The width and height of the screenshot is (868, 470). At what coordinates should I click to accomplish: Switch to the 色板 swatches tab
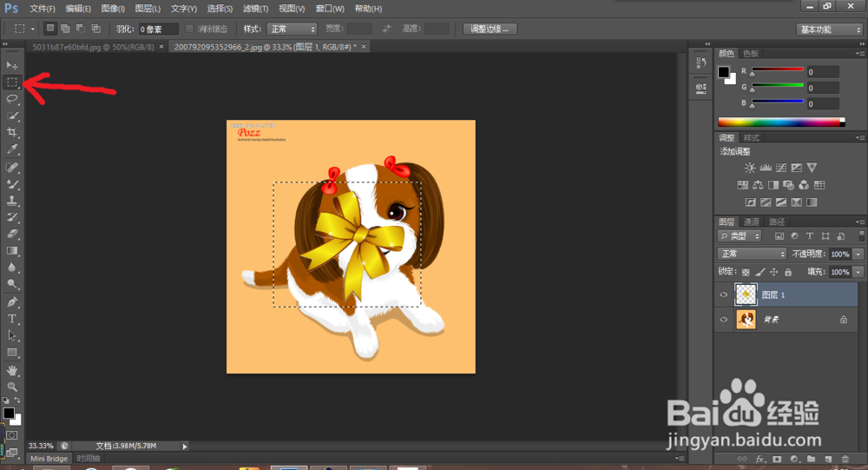pyautogui.click(x=751, y=53)
